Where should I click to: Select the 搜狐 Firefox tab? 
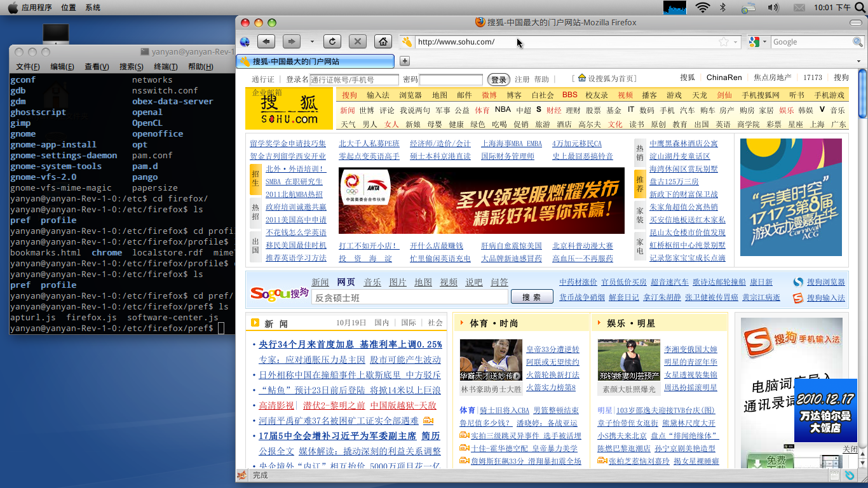click(315, 62)
